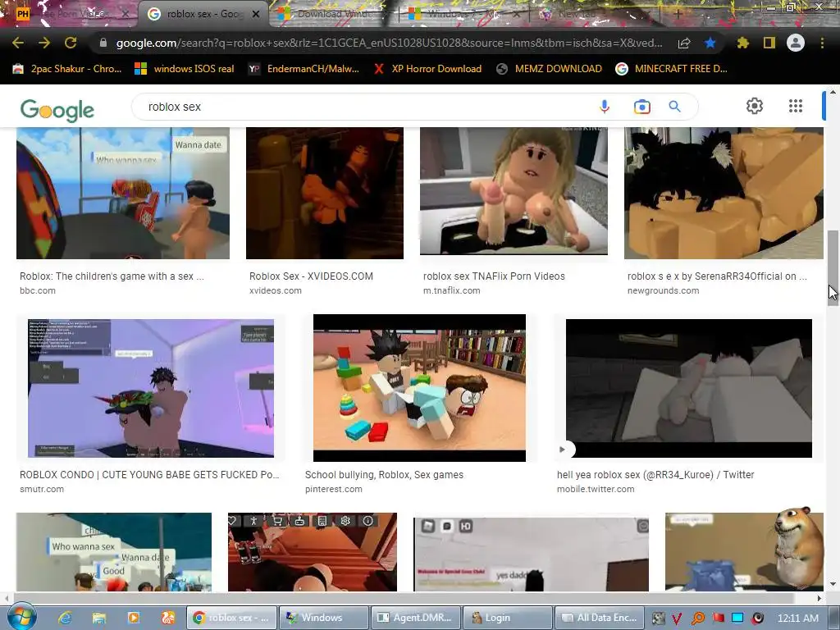
Task: Open the Extensions puzzle icon
Action: [x=742, y=43]
